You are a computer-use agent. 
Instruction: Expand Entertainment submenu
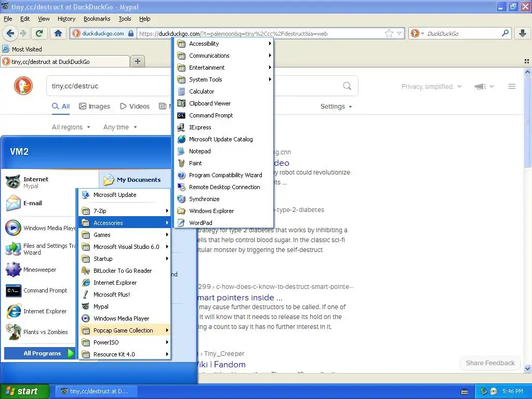point(224,68)
